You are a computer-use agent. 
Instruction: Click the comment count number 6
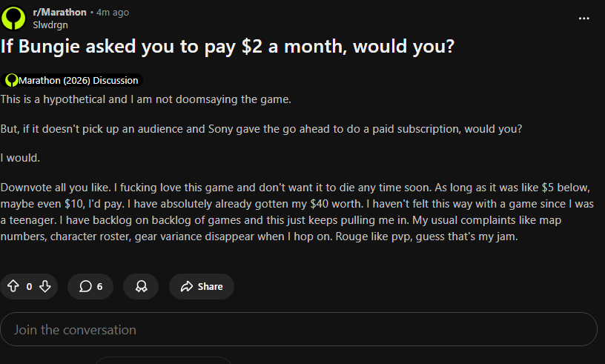point(99,286)
